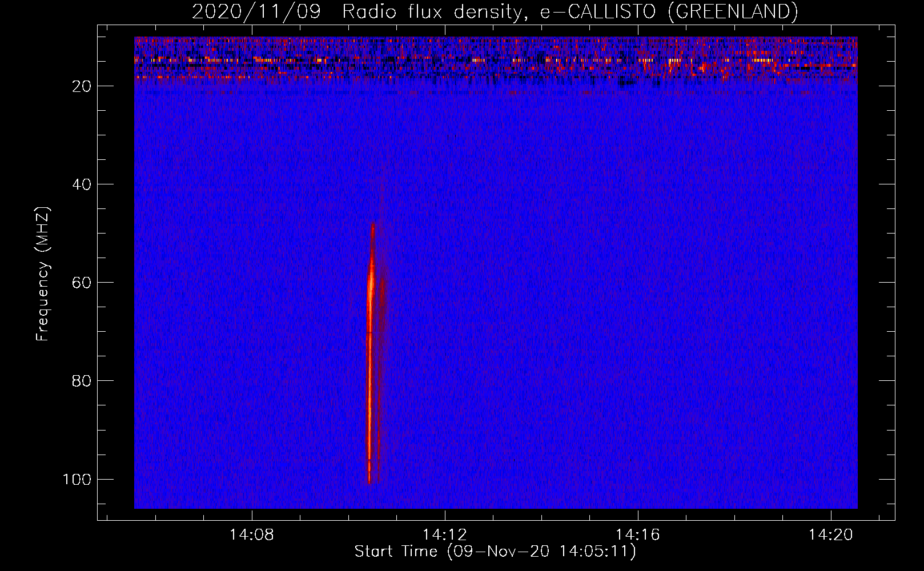Select the 20 MHz frequency tick label

pos(82,86)
